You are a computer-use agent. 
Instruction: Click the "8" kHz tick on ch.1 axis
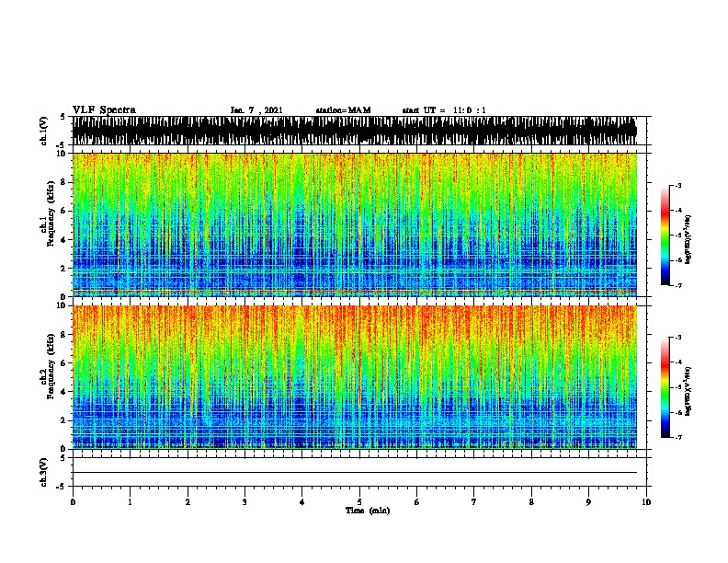pyautogui.click(x=64, y=182)
